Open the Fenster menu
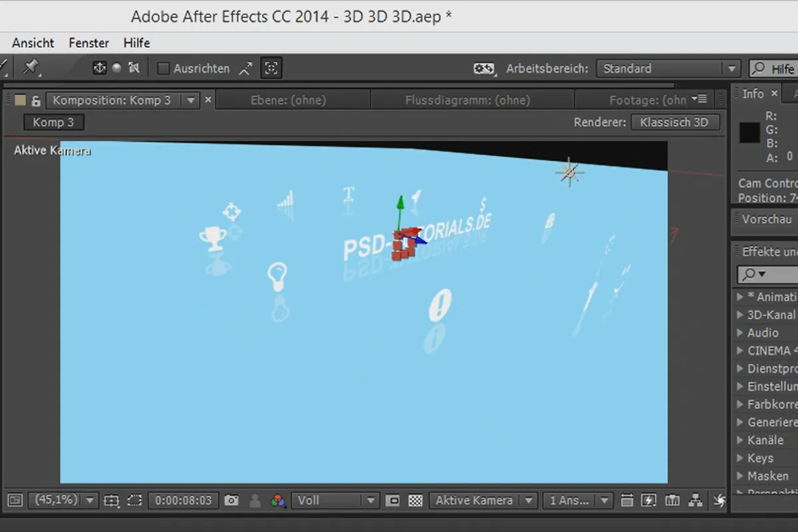This screenshot has height=532, width=798. point(88,43)
